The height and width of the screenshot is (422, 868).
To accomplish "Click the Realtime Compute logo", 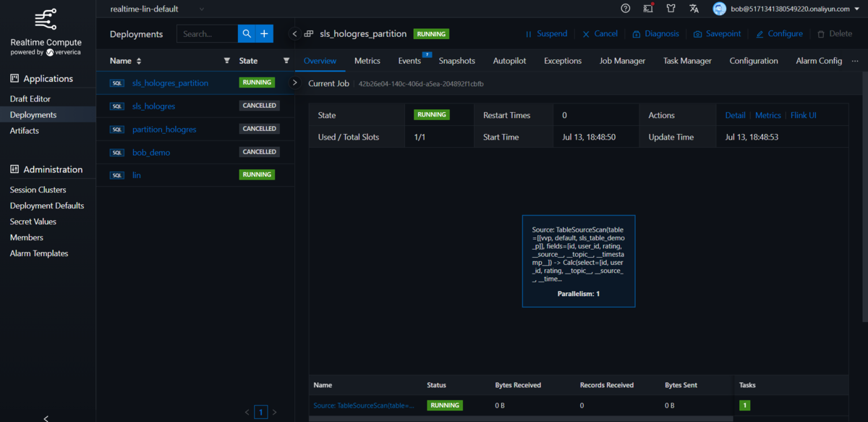I will coord(46,20).
